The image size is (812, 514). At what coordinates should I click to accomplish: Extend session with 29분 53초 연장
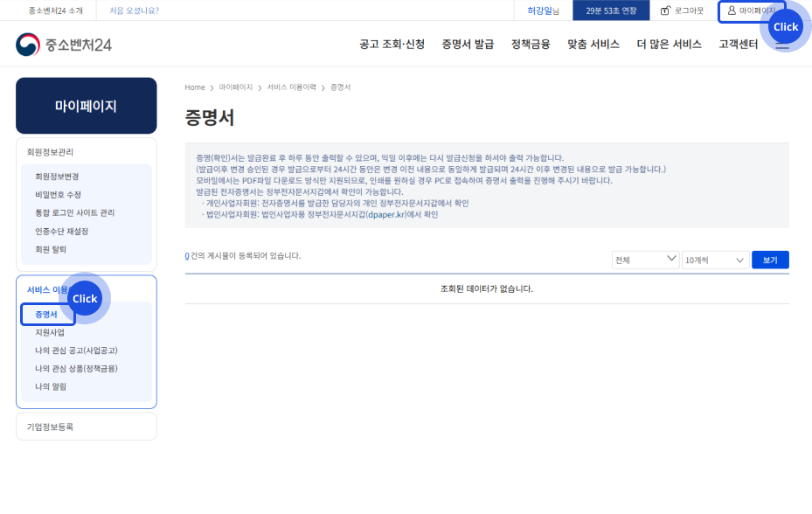[611, 10]
